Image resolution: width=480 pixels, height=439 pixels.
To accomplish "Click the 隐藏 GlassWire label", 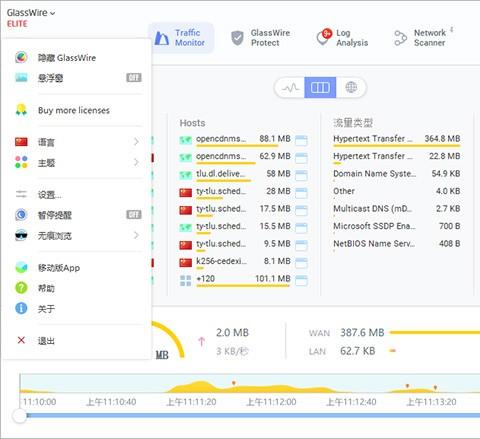I will 67,58.
